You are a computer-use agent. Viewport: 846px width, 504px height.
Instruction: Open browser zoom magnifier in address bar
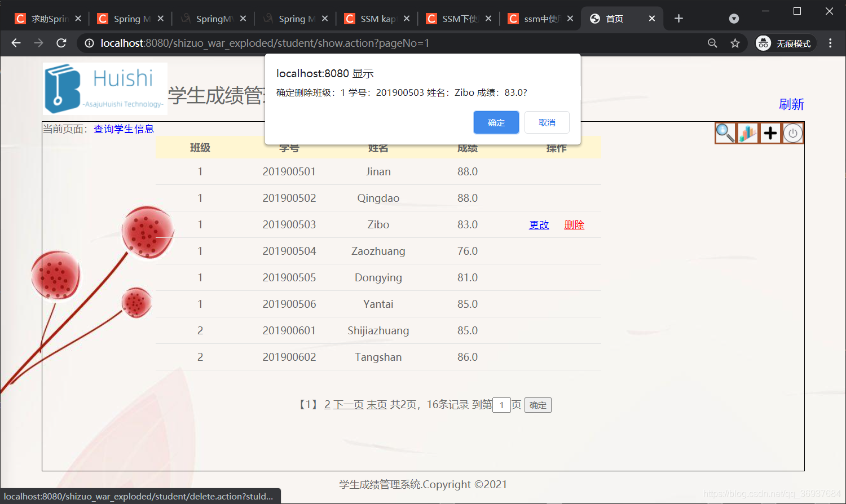point(712,43)
